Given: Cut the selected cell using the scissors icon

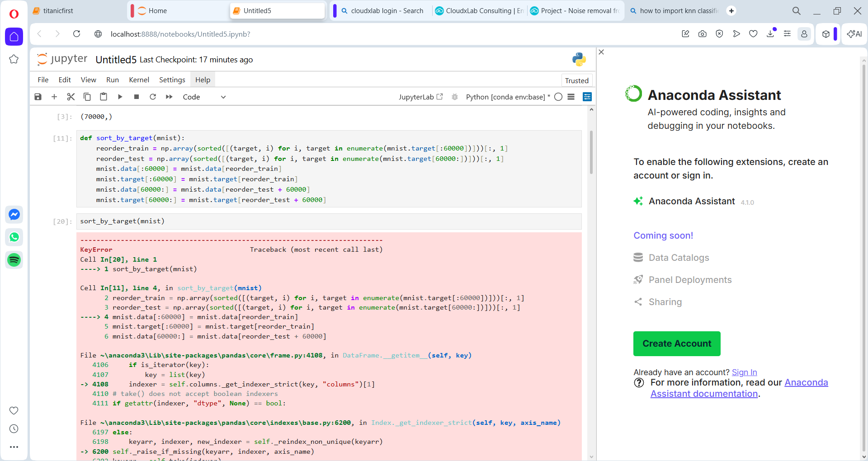Looking at the screenshot, I should pos(71,97).
